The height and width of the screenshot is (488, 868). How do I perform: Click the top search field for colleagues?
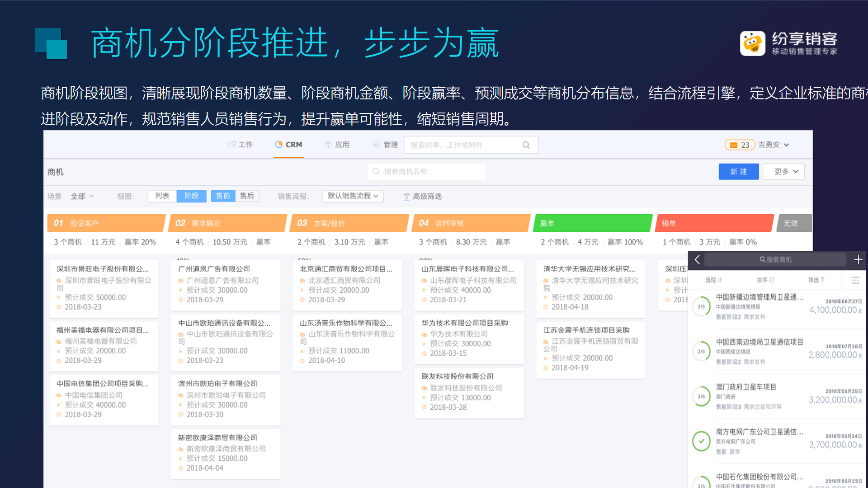[x=471, y=145]
